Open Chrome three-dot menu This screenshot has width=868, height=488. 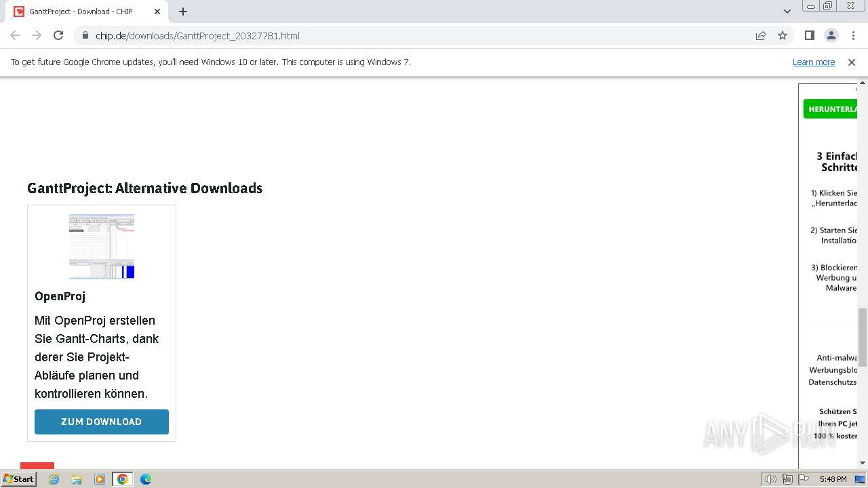point(853,35)
